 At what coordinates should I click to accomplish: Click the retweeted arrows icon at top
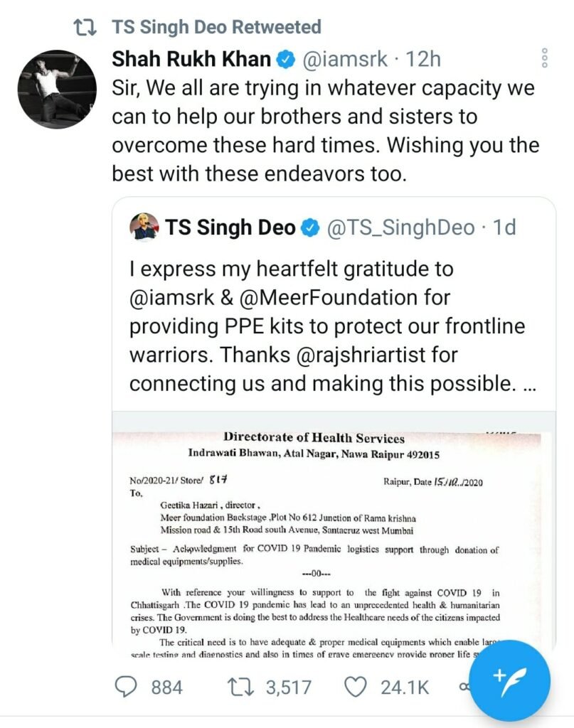pyautogui.click(x=85, y=27)
